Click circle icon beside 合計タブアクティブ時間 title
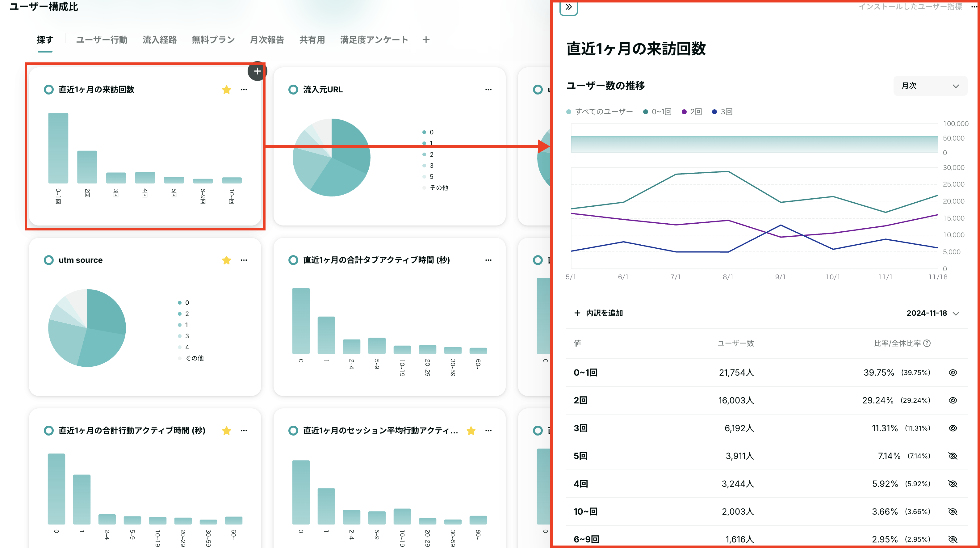 [x=293, y=260]
